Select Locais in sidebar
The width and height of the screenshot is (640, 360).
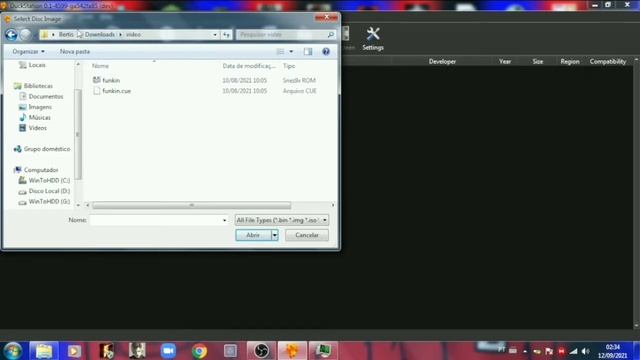coord(37,65)
